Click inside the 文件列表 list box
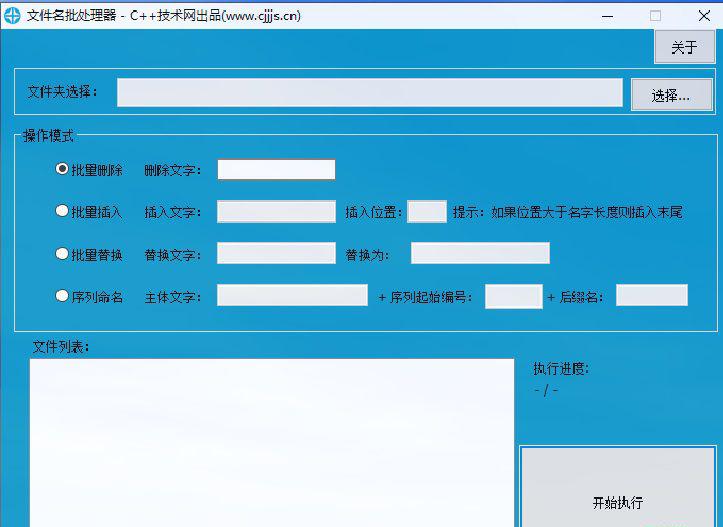The width and height of the screenshot is (723, 527). coord(272,443)
